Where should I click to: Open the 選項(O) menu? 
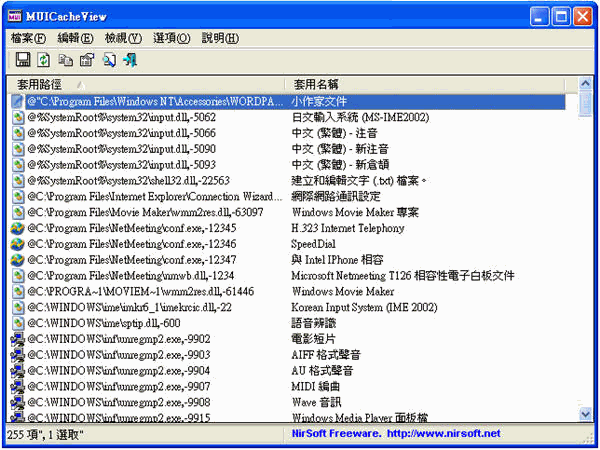(171, 38)
